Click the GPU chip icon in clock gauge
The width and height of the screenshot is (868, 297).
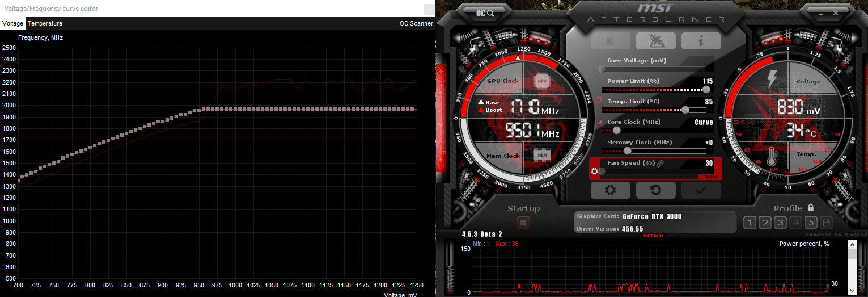(x=542, y=81)
